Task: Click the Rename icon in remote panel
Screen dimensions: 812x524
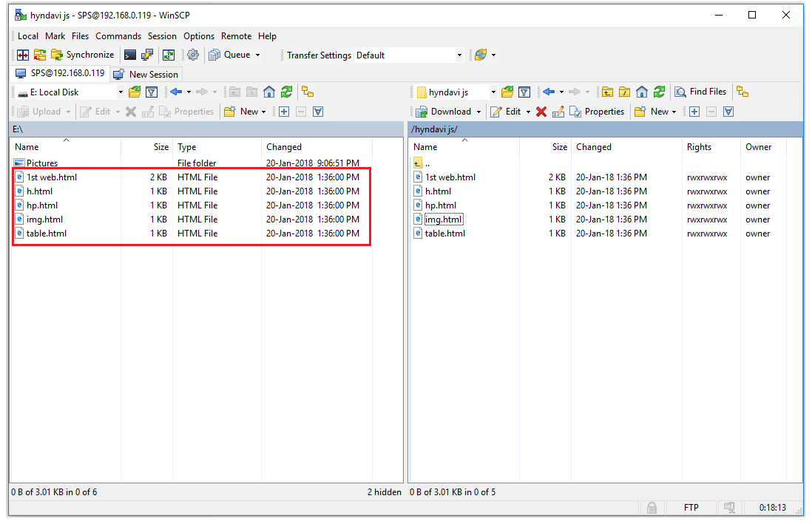Action: coord(558,112)
